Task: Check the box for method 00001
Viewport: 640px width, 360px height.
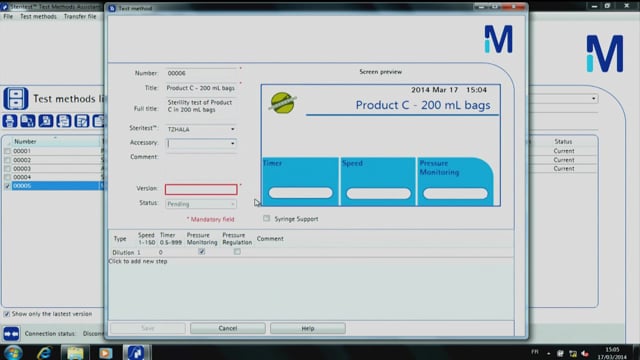Action: coord(7,151)
